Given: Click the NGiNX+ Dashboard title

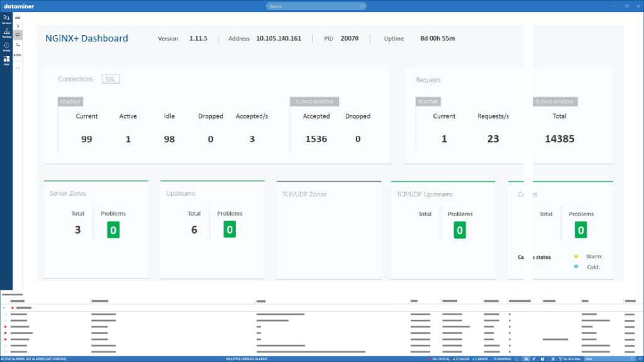Looking at the screenshot, I should click(87, 38).
